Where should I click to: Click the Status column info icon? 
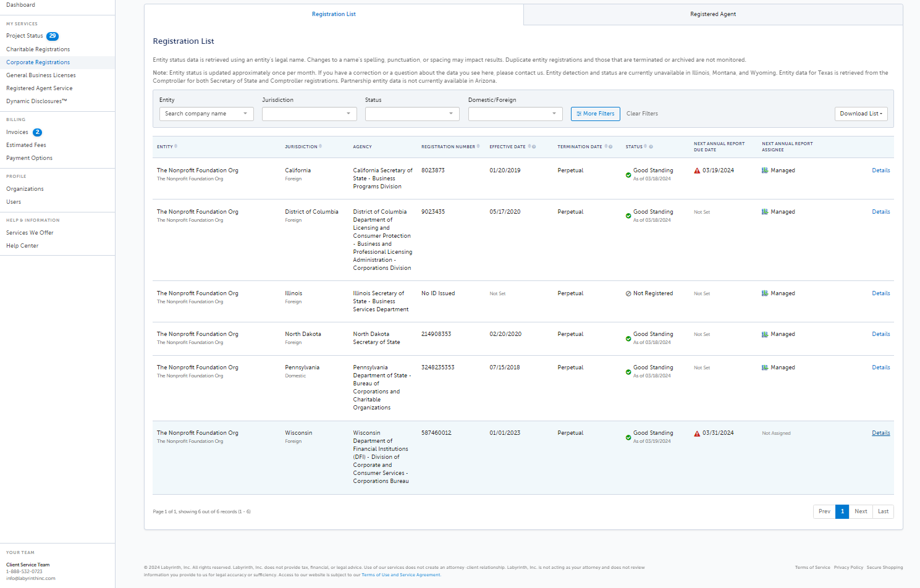click(x=651, y=147)
